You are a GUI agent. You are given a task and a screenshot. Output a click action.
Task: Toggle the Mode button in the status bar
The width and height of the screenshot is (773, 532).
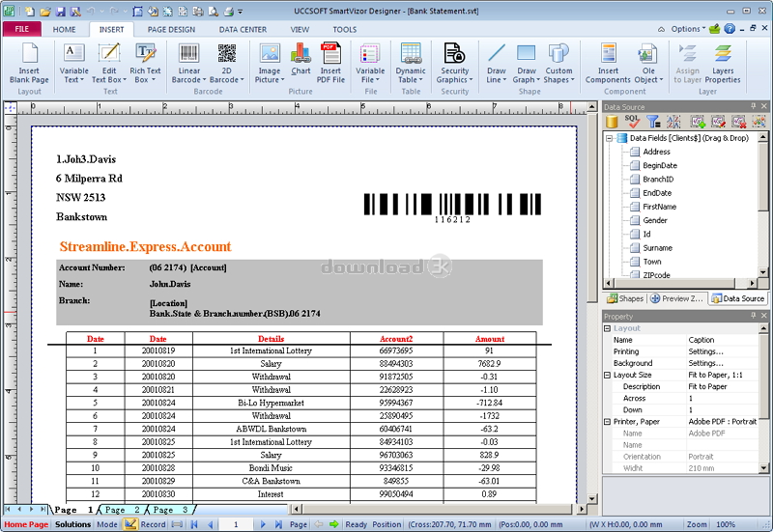click(106, 524)
